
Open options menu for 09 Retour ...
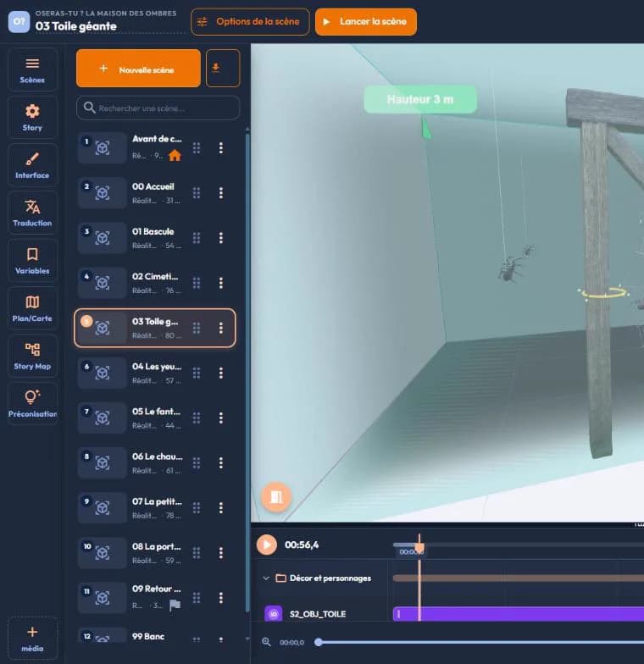point(220,598)
